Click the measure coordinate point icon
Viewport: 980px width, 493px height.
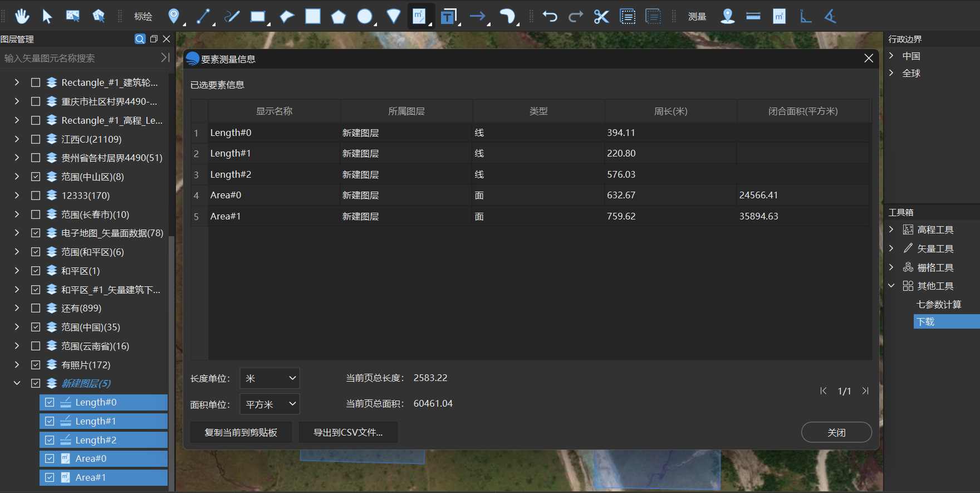(727, 16)
